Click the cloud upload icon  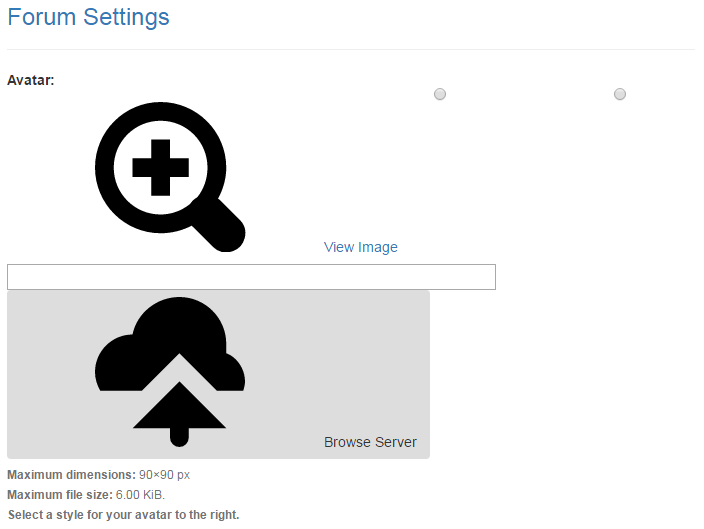click(x=170, y=372)
